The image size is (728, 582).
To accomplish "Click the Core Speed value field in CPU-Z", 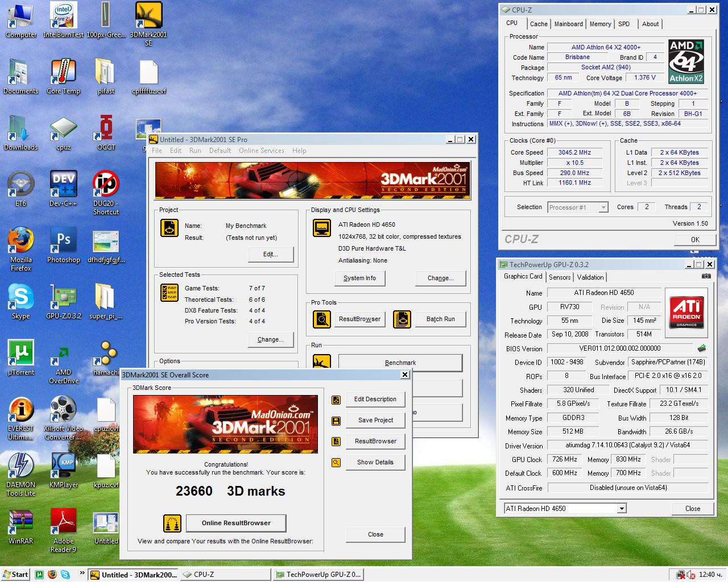I will 574,152.
